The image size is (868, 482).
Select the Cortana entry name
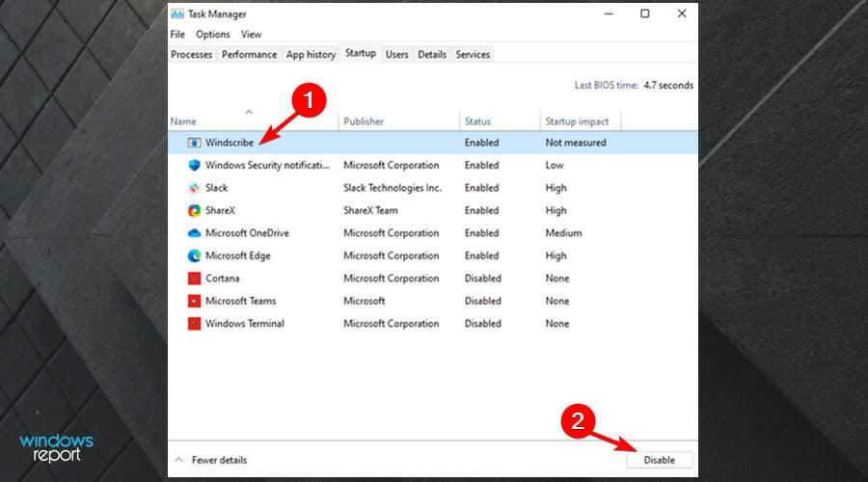(x=223, y=279)
